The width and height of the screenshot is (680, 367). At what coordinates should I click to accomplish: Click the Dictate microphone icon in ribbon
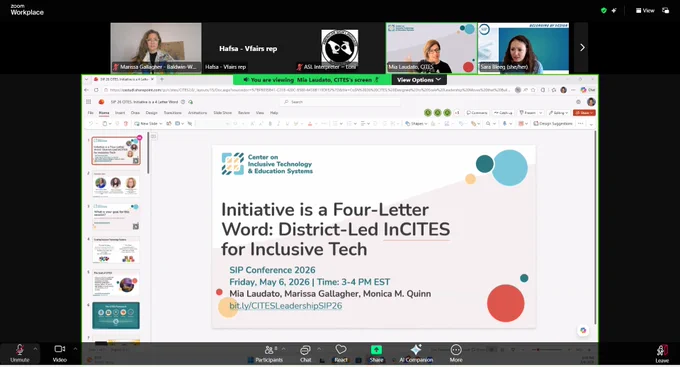pyautogui.click(x=504, y=124)
